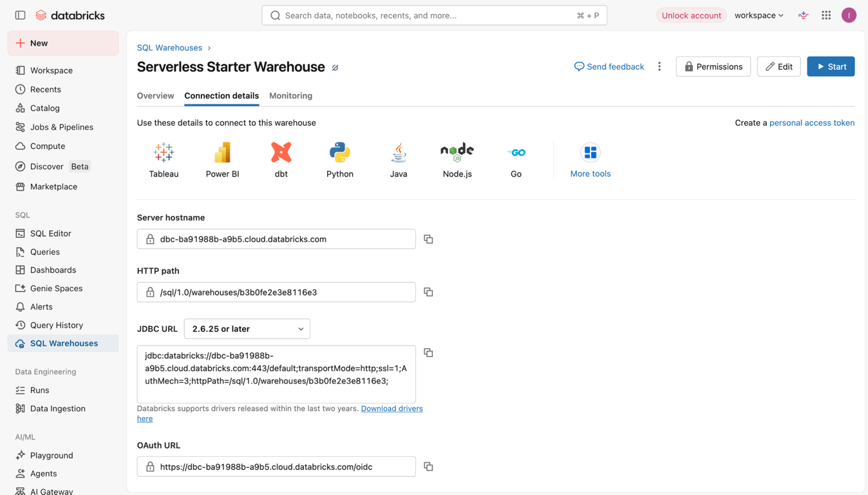Screen dimensions: 868x495
Task: Open the assistant sparkle icon
Action: tap(803, 15)
